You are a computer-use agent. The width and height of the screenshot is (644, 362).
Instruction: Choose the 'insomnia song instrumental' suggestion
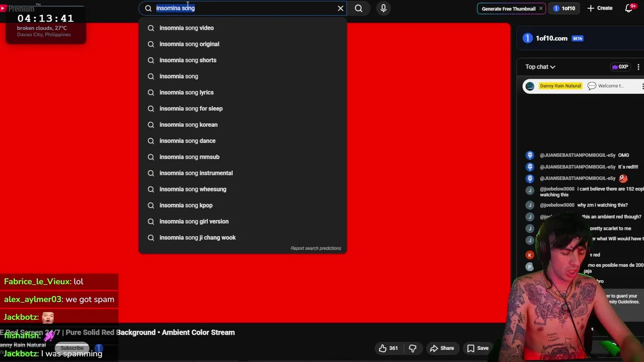click(243, 173)
